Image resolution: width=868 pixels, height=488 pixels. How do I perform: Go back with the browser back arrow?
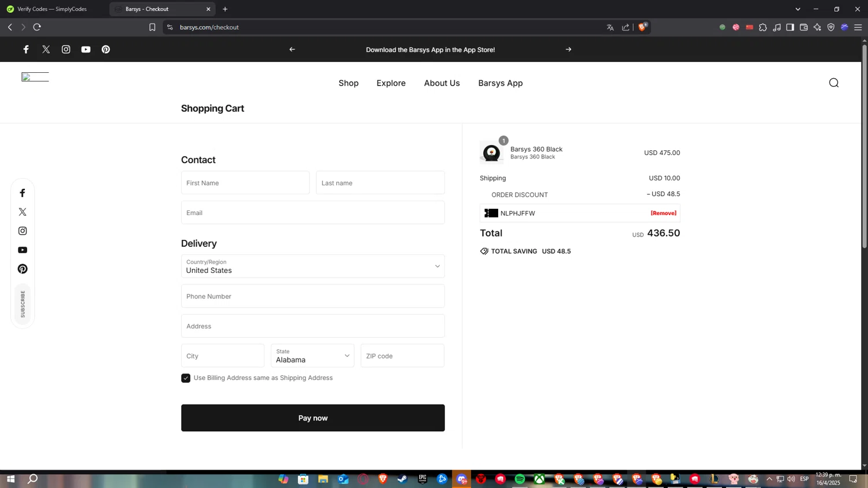(10, 27)
